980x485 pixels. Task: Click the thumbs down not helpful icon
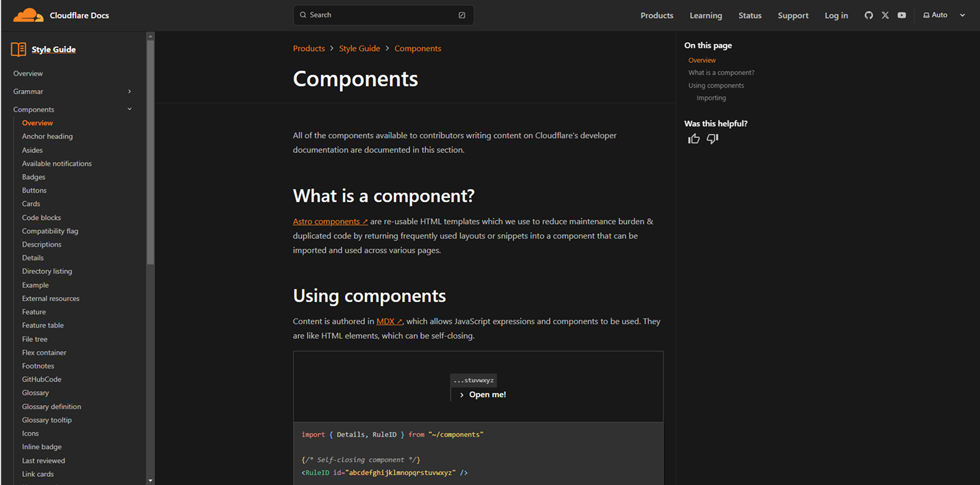(712, 139)
